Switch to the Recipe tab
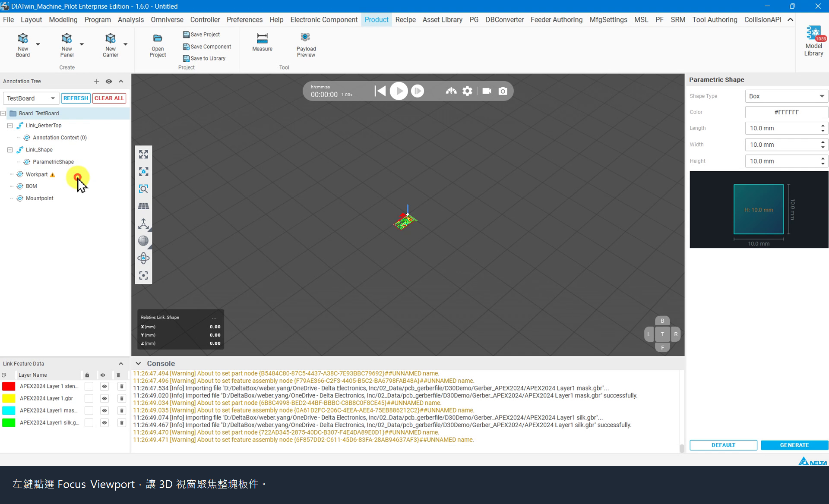 pos(405,20)
